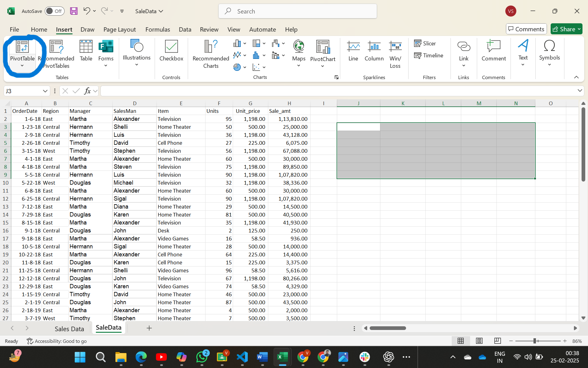Switch to Page Layout view
Screen dimensions: 588x368
[x=479, y=341]
